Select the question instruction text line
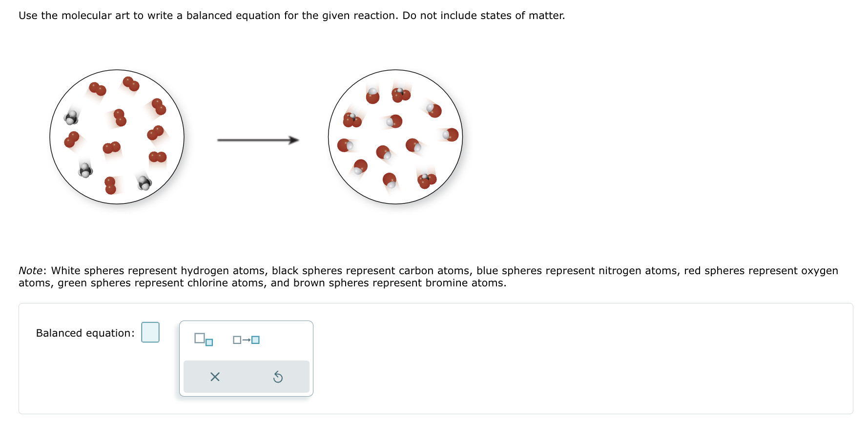Screen dimensions: 868x442 (291, 15)
